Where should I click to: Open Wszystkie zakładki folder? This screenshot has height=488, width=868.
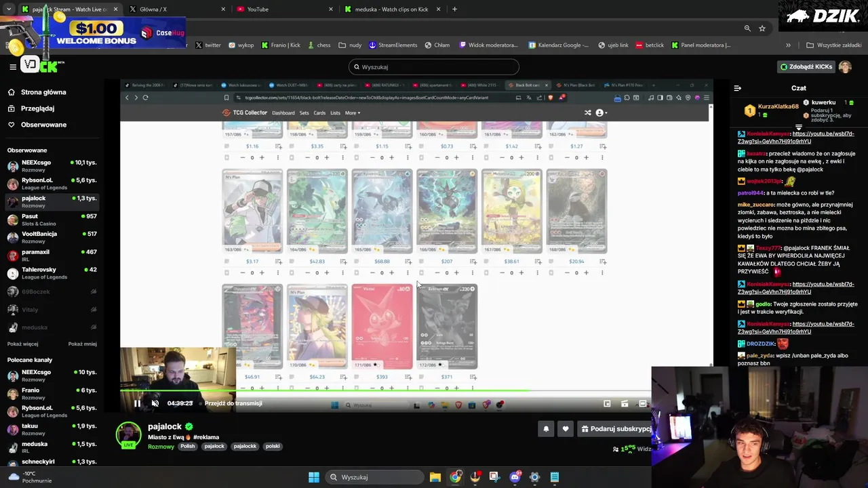(833, 45)
